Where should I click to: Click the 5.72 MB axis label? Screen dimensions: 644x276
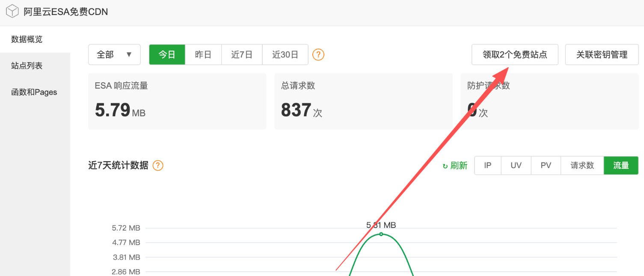click(126, 228)
